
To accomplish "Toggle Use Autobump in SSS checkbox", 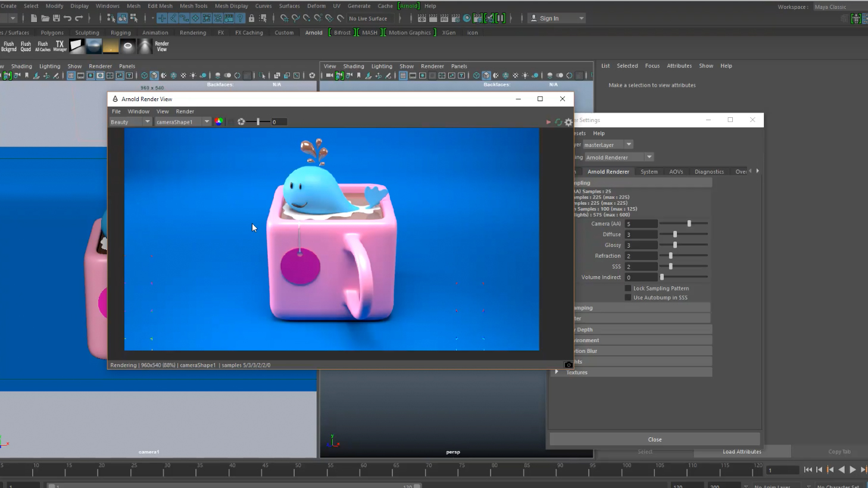I will (x=627, y=298).
